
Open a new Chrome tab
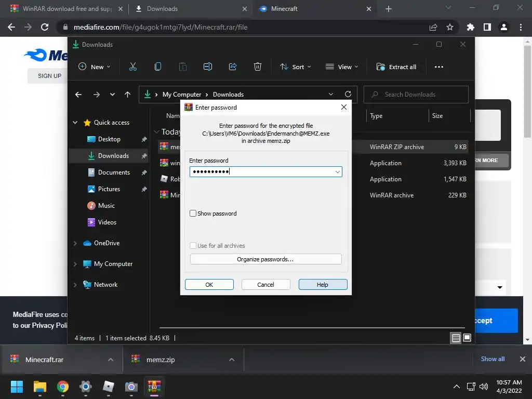tap(389, 9)
